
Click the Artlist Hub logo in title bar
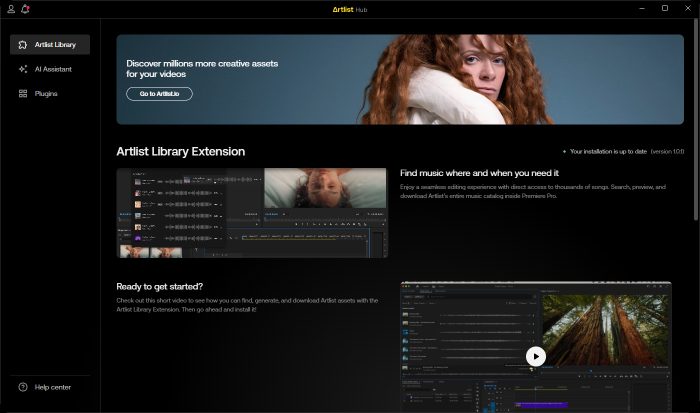click(x=350, y=9)
